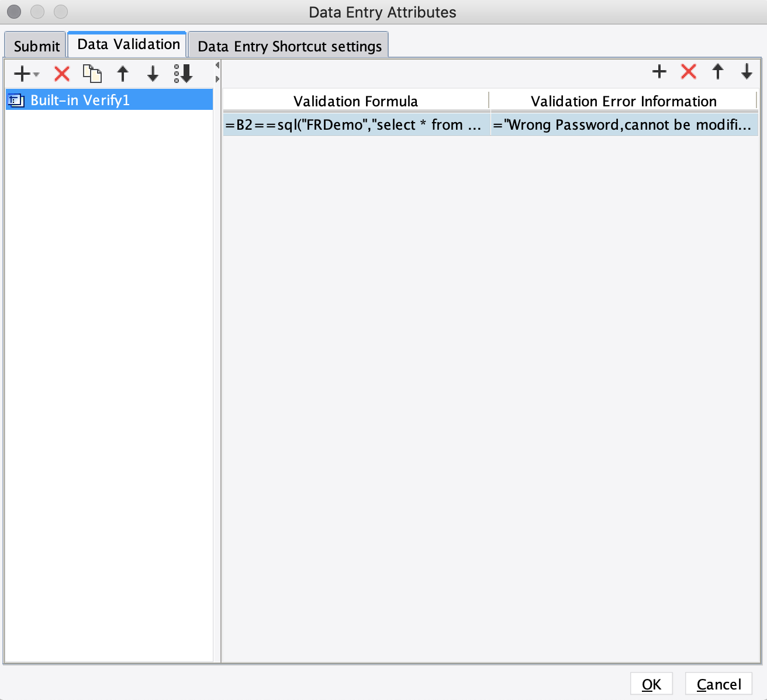Open the add dropdown arrow in left toolbar
Image resolution: width=767 pixels, height=700 pixels.
36,74
